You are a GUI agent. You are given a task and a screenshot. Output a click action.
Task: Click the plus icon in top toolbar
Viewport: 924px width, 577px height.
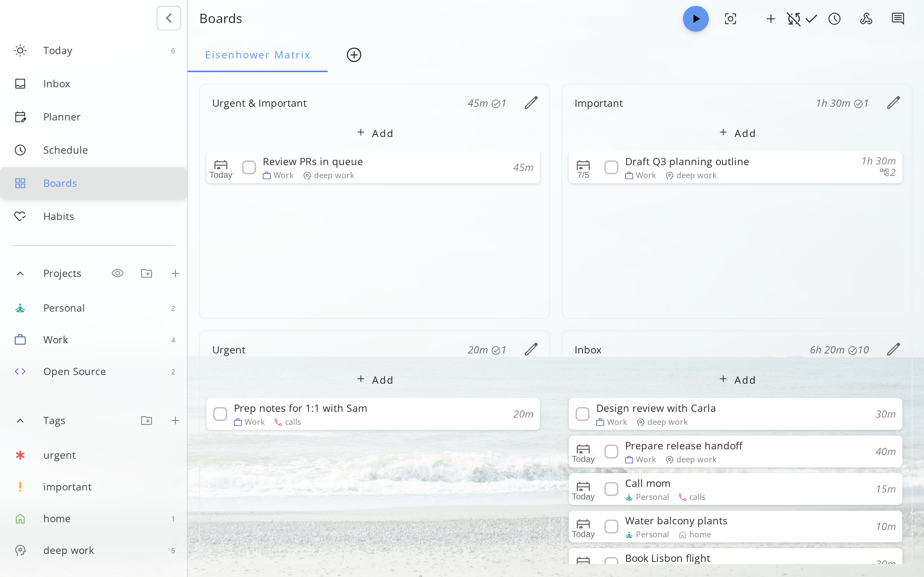pos(771,19)
